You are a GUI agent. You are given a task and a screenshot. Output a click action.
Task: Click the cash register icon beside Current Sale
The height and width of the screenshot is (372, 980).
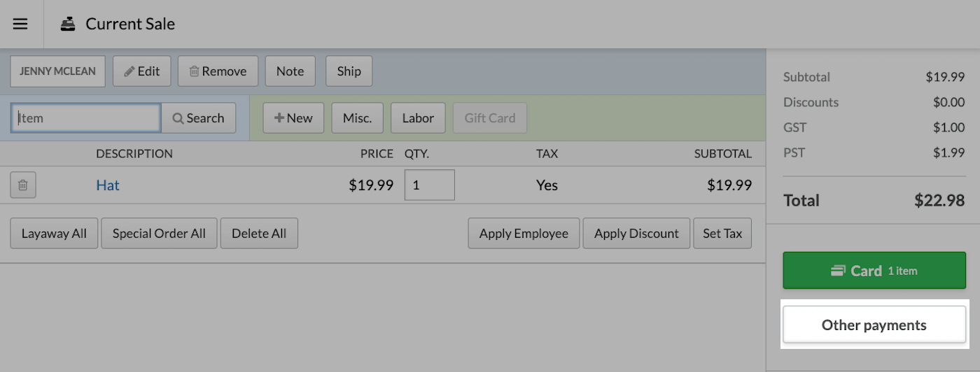68,24
